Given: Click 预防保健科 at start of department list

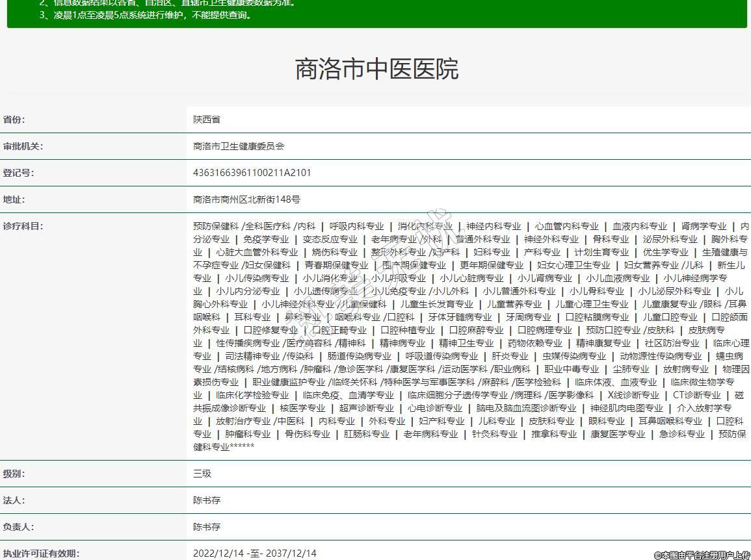Looking at the screenshot, I should click(x=216, y=226).
